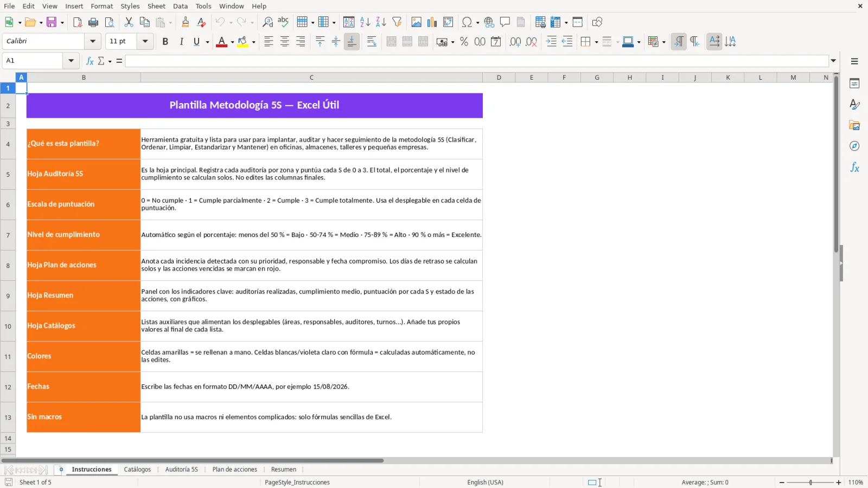This screenshot has width=868, height=488.
Task: Export directly as PDF icon
Action: pos(78,22)
